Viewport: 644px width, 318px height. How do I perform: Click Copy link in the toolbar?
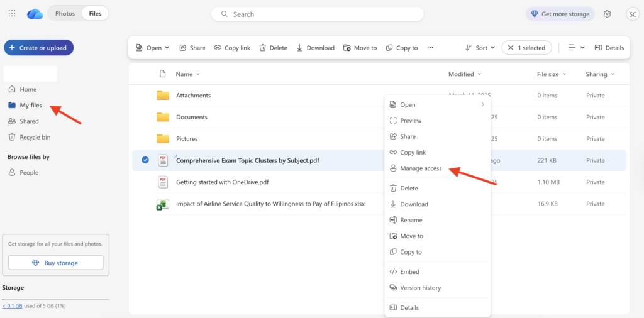(232, 48)
